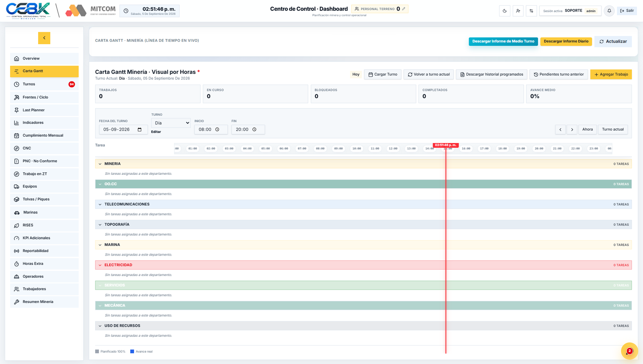Click Pendientes turno anterior
The width and height of the screenshot is (643, 364).
tap(559, 74)
